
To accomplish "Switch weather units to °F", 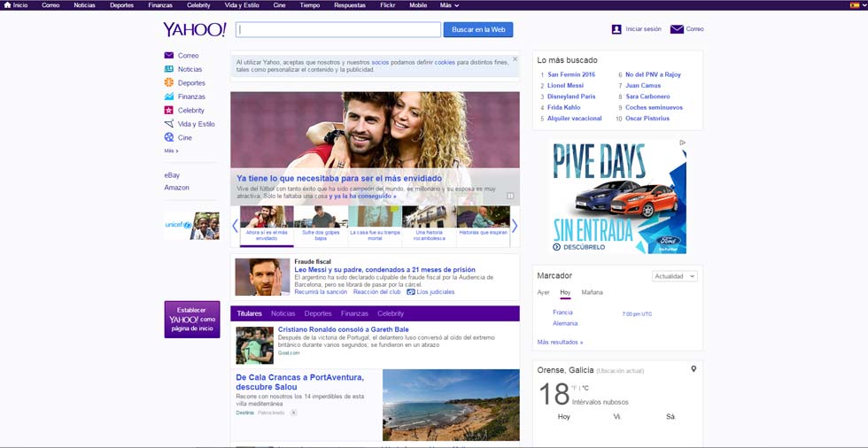I will tap(575, 389).
